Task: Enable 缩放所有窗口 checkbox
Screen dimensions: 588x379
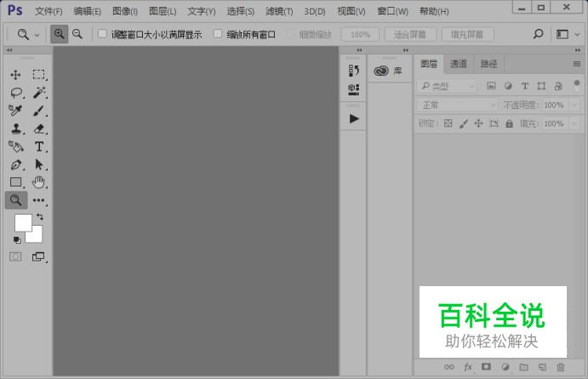Action: 218,34
